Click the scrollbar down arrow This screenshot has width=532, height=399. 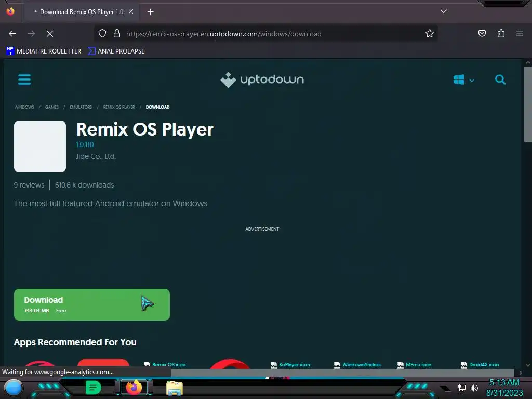tap(528, 365)
